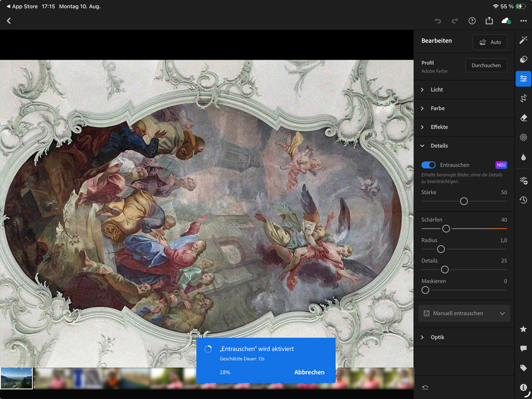Click the Stärke slider handle
532x399 pixels.
click(x=464, y=201)
